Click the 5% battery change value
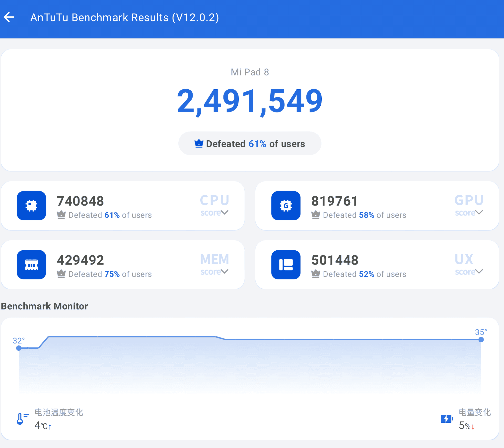Viewport: 504px width, 448px height. tap(466, 426)
